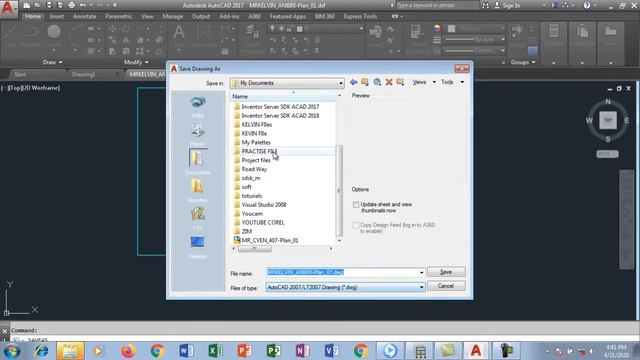Expand Modify panel dropdown
The height and width of the screenshot is (360, 640).
coord(136,62)
